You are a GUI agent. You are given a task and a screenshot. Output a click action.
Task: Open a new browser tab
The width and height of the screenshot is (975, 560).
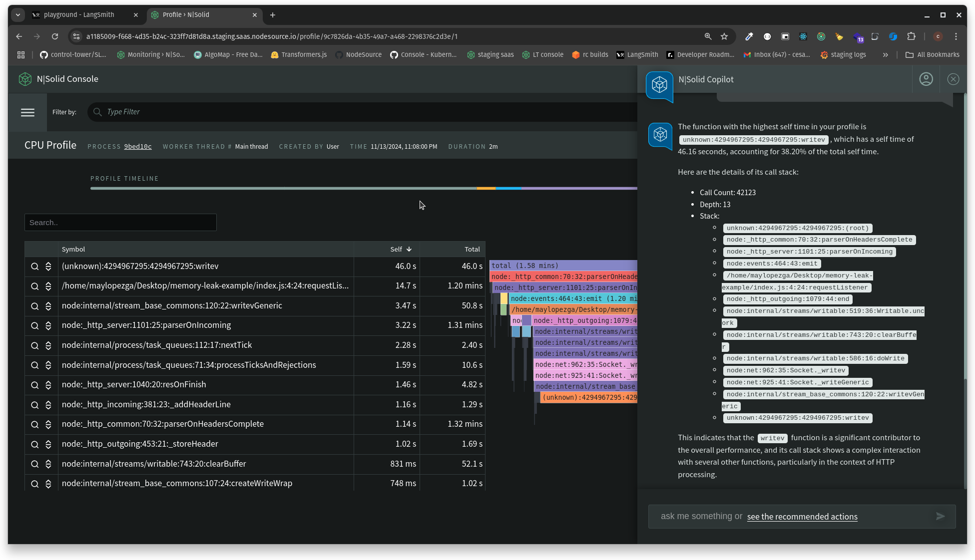(x=273, y=15)
